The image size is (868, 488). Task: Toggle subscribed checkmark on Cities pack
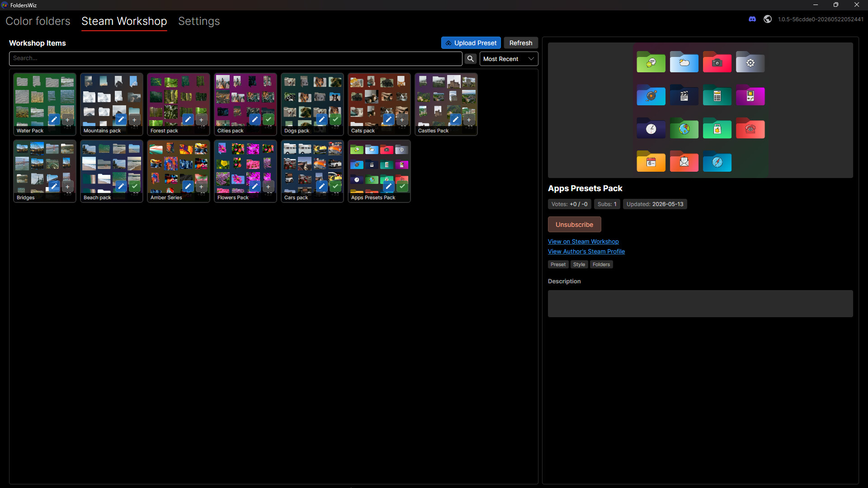coord(268,120)
